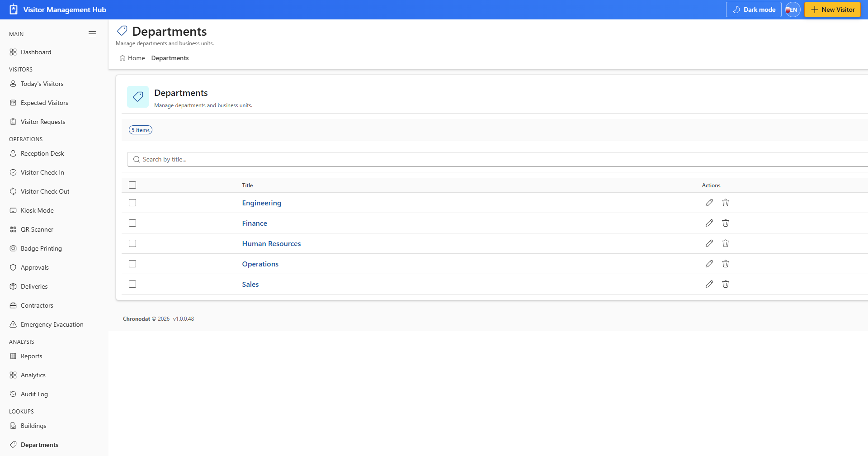Open the Human Resources department link
Image resolution: width=868 pixels, height=456 pixels.
[x=271, y=243]
